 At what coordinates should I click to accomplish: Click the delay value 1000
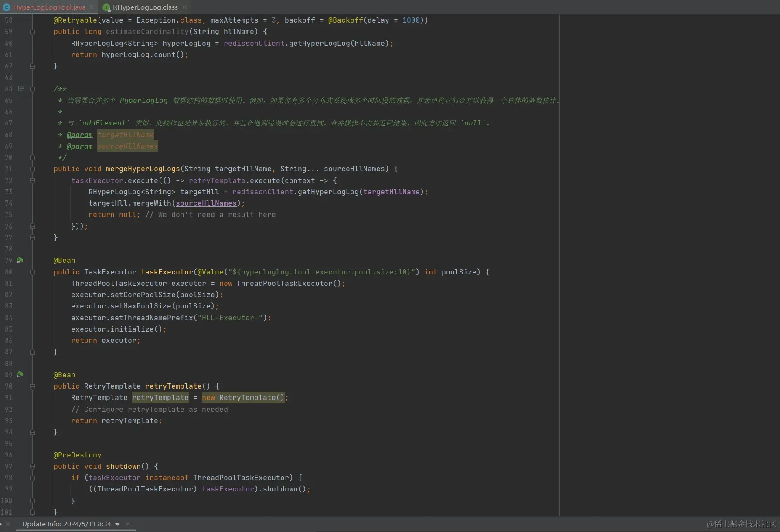(411, 20)
